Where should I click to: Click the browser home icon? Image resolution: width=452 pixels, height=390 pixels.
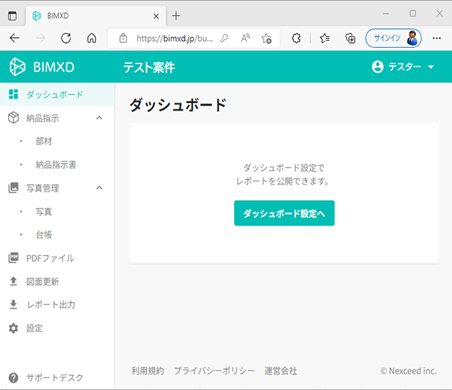pyautogui.click(x=92, y=38)
